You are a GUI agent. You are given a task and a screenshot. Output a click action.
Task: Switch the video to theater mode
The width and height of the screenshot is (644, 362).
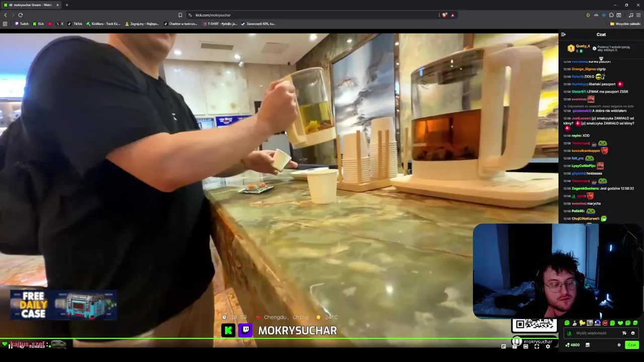526,346
